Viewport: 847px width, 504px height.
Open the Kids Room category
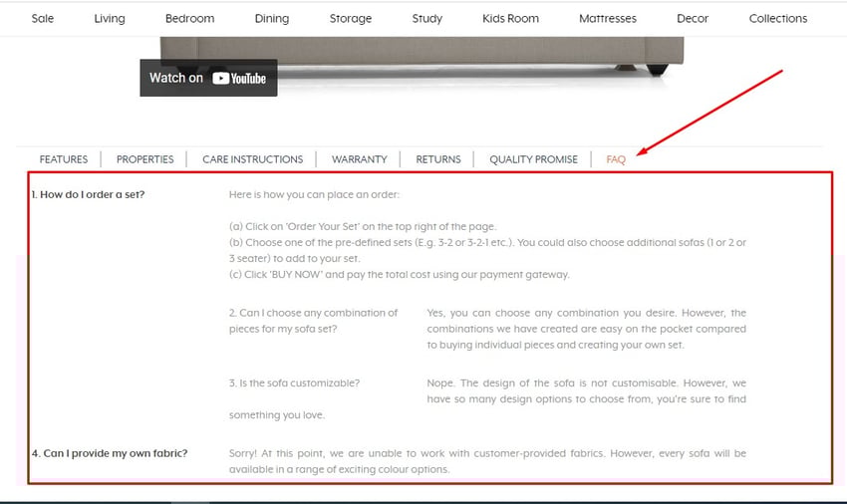(510, 18)
